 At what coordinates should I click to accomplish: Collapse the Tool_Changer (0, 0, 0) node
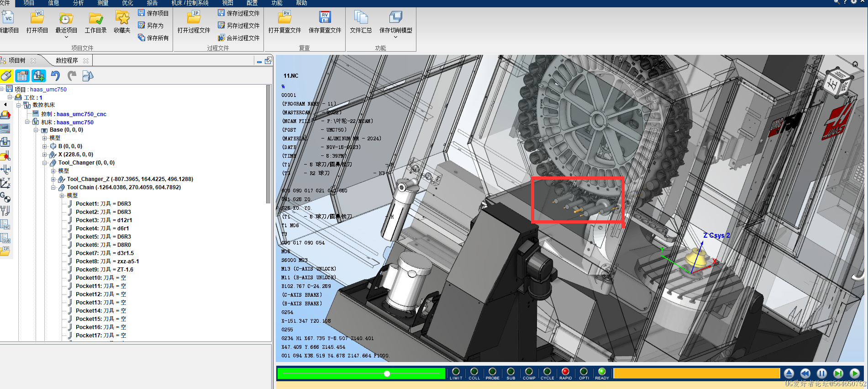(x=45, y=163)
